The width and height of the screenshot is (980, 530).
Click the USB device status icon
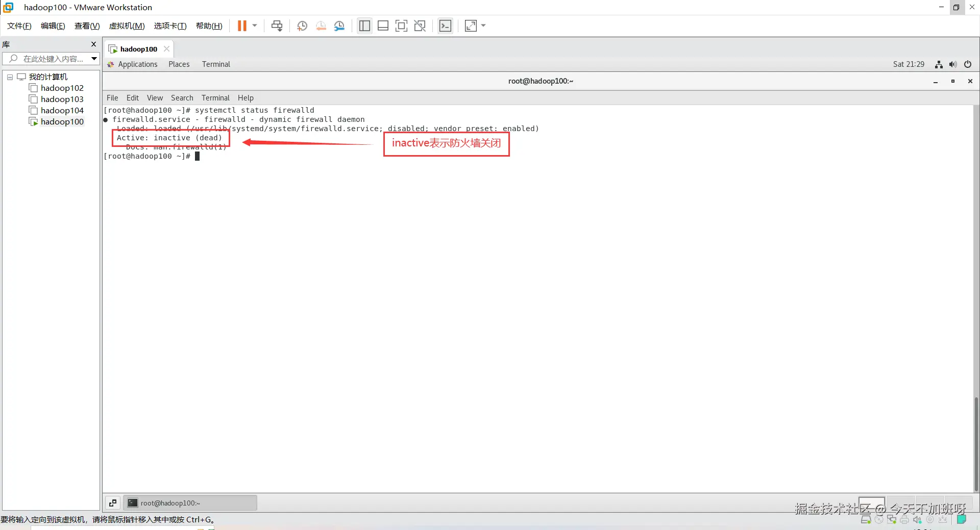click(x=943, y=520)
